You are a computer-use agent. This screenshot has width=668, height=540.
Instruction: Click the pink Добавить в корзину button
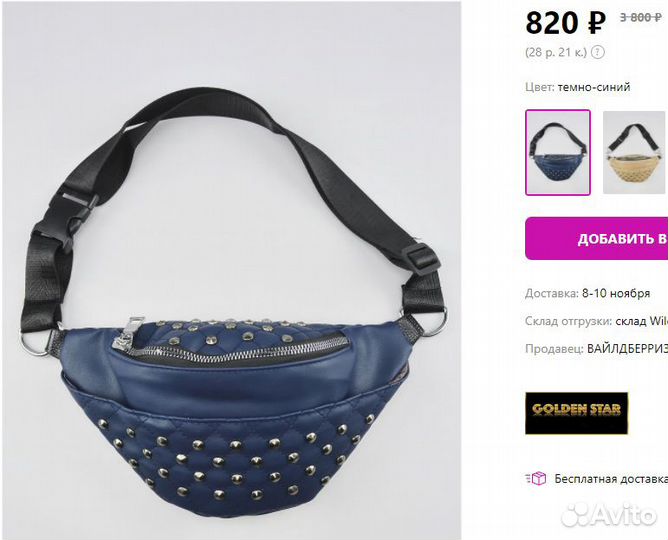(x=596, y=238)
